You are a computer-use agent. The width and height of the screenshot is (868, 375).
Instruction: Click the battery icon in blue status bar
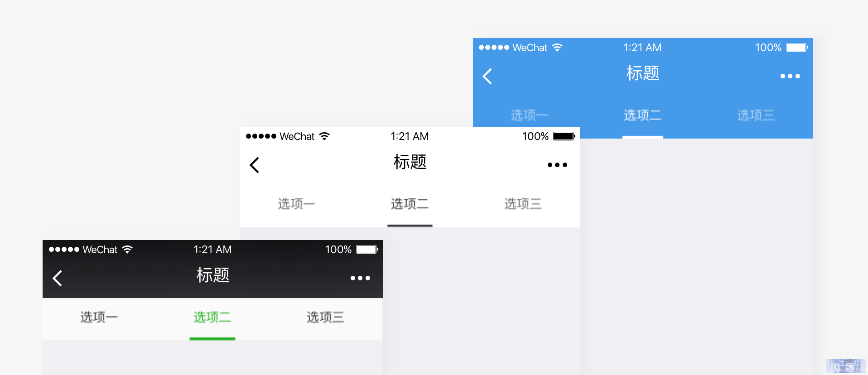click(797, 48)
